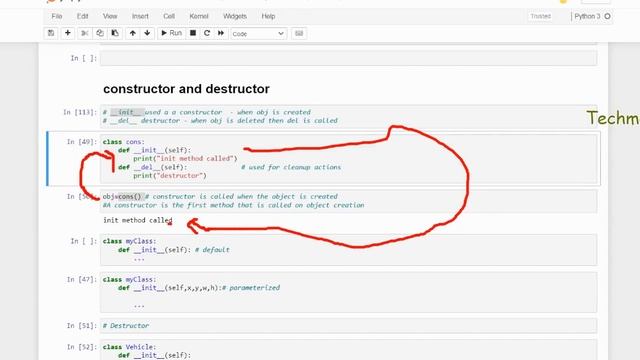Click the obj=cons() code cell
The width and height of the screenshot is (640, 360).
(x=349, y=201)
